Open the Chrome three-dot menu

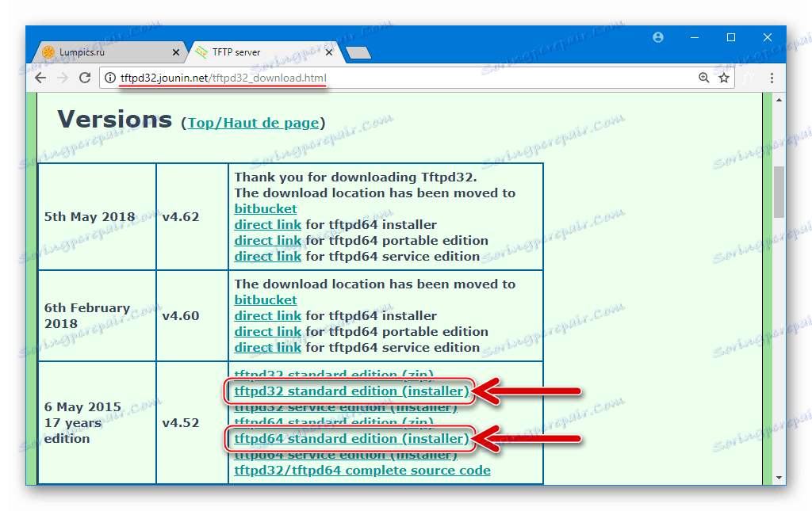point(772,78)
